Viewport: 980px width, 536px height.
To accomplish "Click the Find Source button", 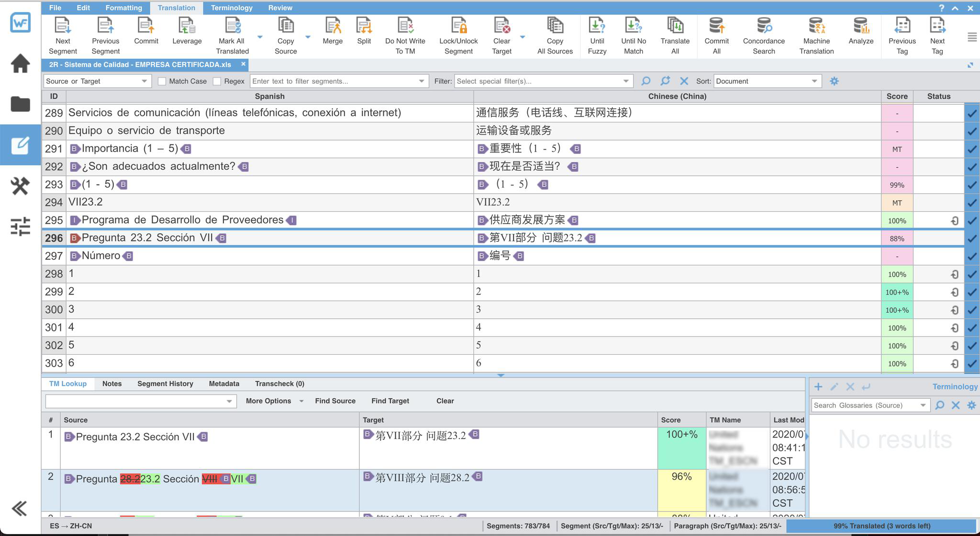I will pyautogui.click(x=335, y=401).
